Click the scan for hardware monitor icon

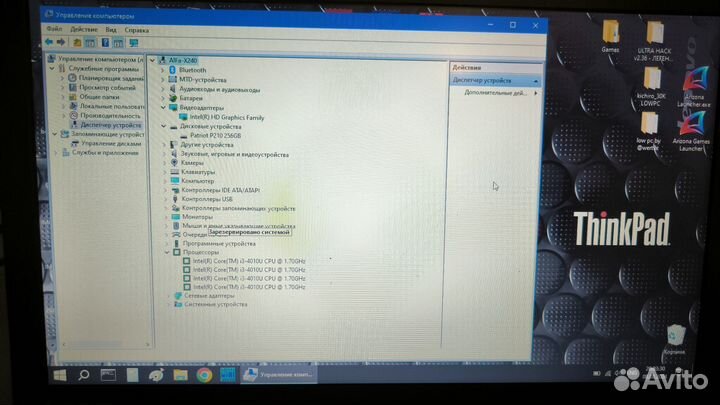click(x=134, y=43)
